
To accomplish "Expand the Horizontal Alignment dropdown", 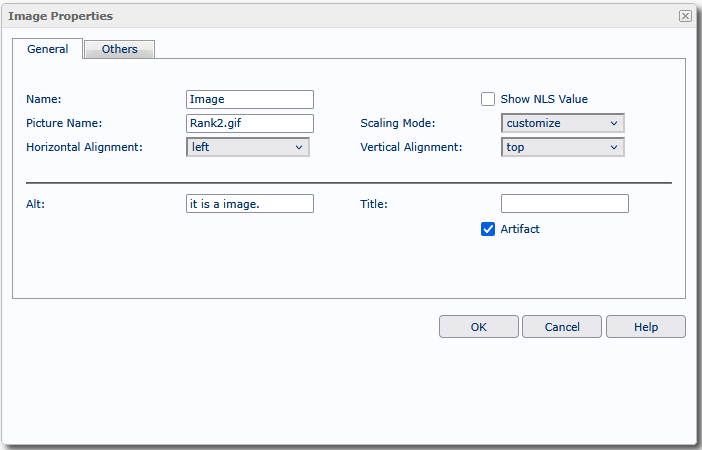I will tap(248, 147).
